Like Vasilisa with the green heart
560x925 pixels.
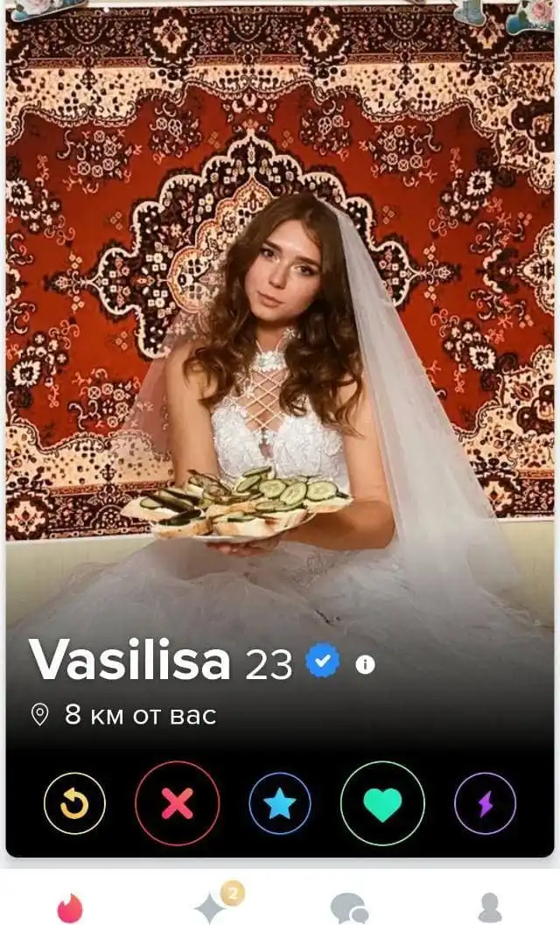382,803
